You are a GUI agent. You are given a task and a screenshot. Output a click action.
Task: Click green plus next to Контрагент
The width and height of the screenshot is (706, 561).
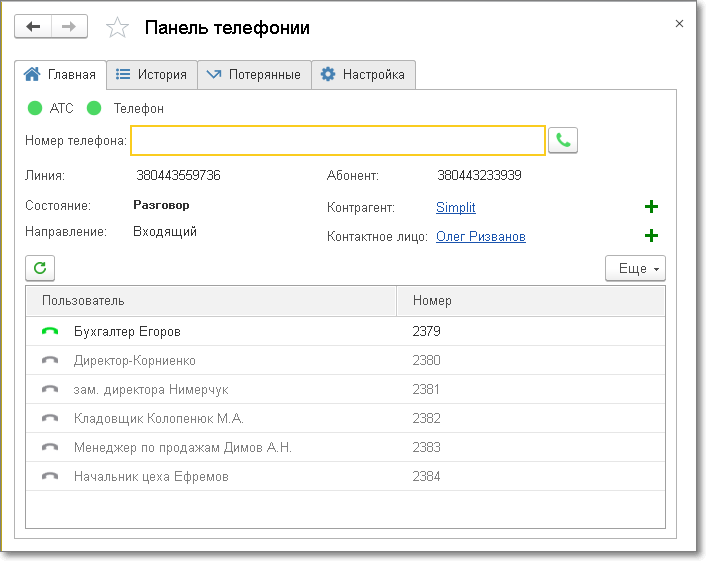pos(651,207)
